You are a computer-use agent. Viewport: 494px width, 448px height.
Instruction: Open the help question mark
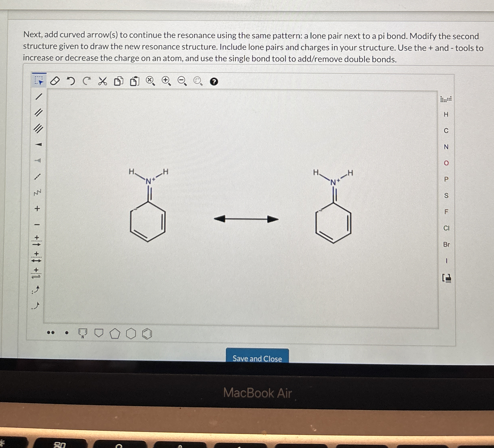(214, 82)
